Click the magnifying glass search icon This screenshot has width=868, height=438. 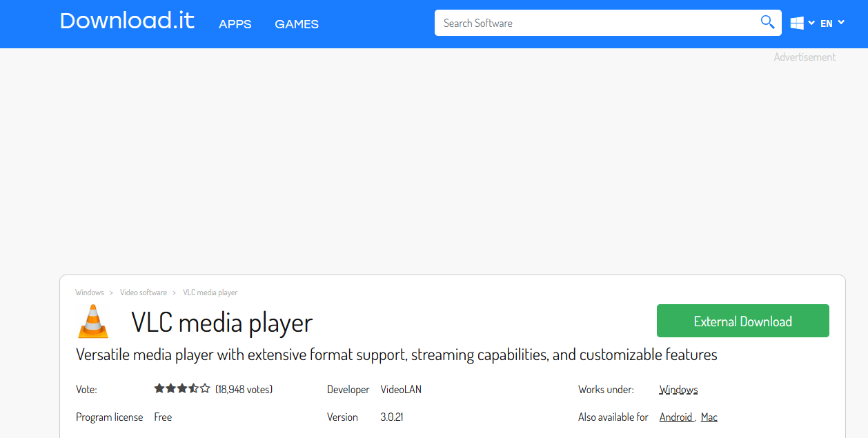(768, 22)
